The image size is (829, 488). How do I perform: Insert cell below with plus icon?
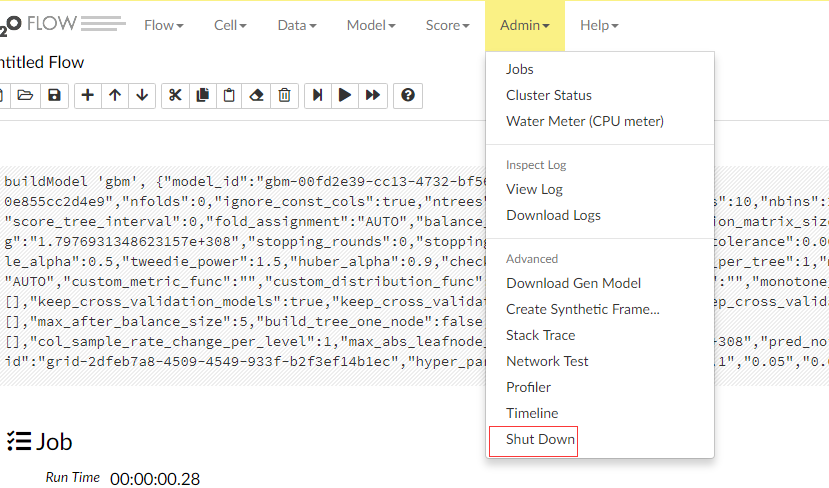point(88,96)
